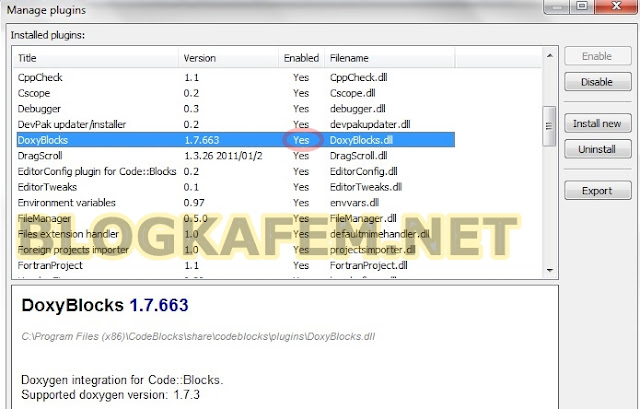The width and height of the screenshot is (640, 409).
Task: Maximize the Manage plugins window
Action: coord(582,6)
